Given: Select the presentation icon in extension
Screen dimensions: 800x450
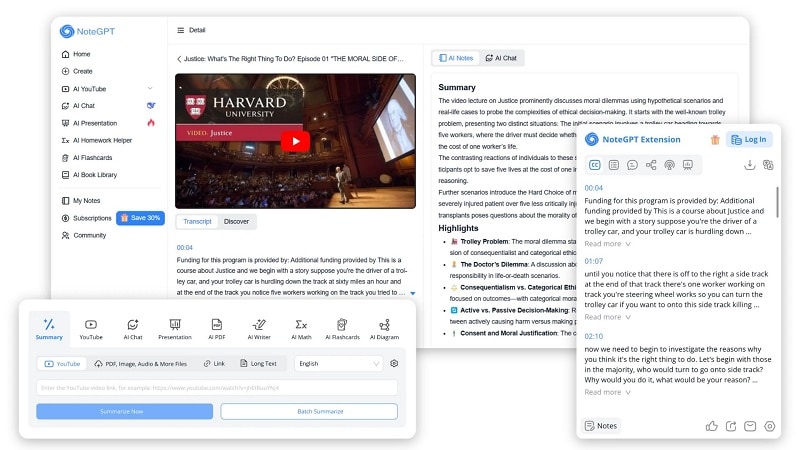Looking at the screenshot, I should 688,165.
